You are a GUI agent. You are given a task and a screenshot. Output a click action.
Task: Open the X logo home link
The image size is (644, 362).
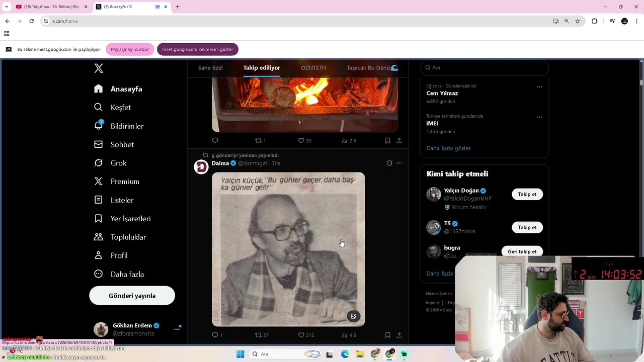99,68
